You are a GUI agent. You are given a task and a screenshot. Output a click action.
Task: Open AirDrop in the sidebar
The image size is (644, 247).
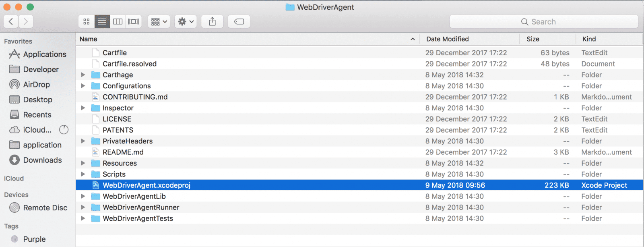(36, 85)
